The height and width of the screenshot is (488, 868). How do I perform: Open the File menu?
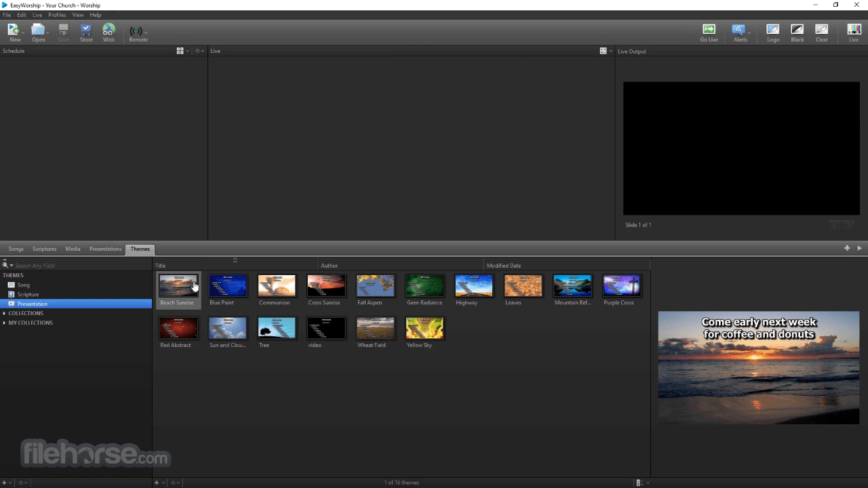tap(7, 15)
